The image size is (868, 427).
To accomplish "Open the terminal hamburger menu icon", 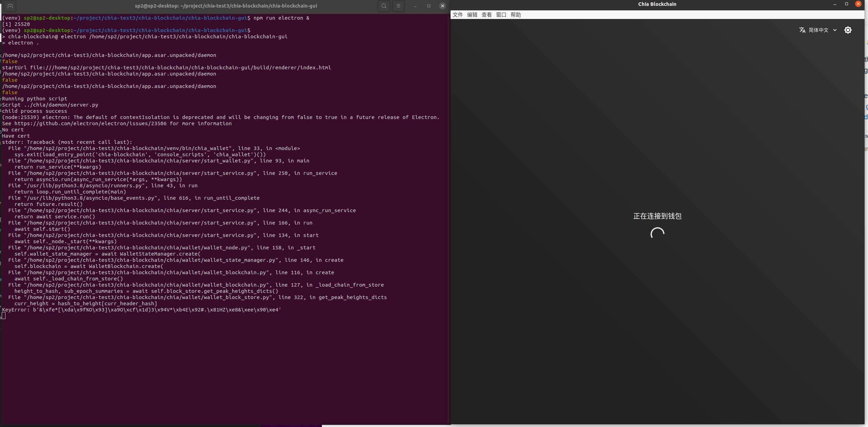I will tap(398, 6).
